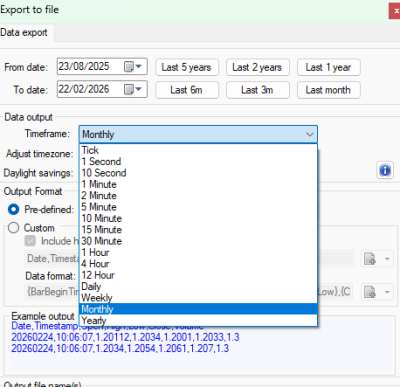
Task: Set range with Last 3m button
Action: [x=258, y=90]
